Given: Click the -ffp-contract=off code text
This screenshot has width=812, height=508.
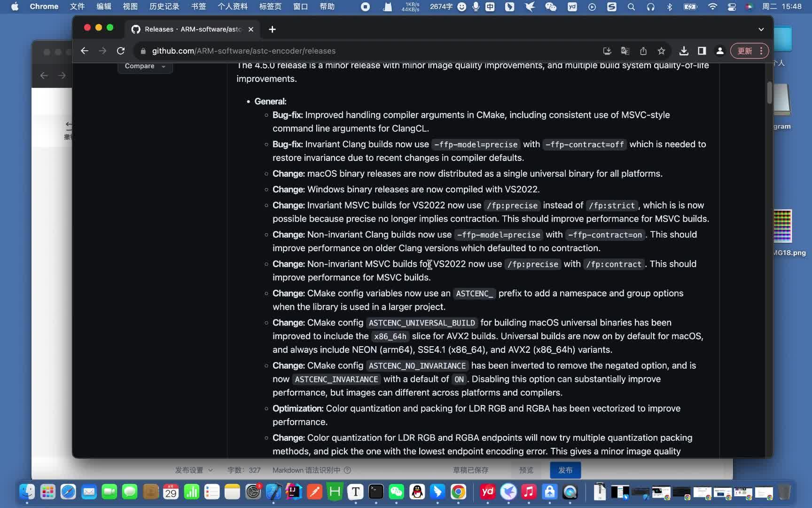Looking at the screenshot, I should [585, 145].
